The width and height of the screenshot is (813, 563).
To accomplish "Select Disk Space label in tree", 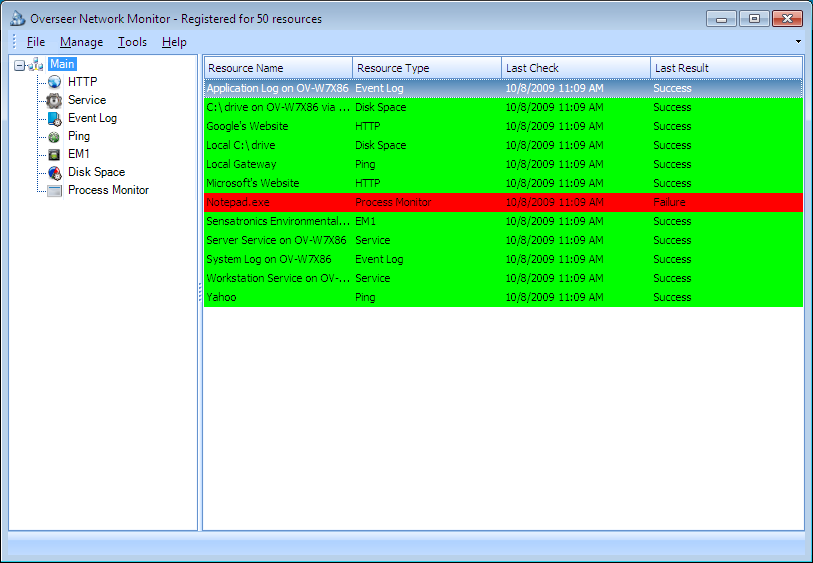I will [x=96, y=172].
